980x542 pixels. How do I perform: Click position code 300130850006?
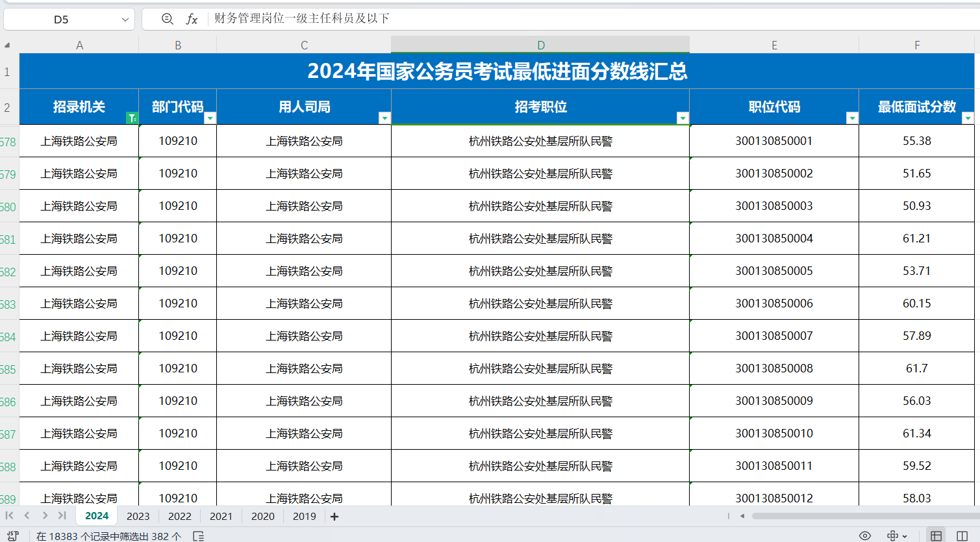click(774, 303)
